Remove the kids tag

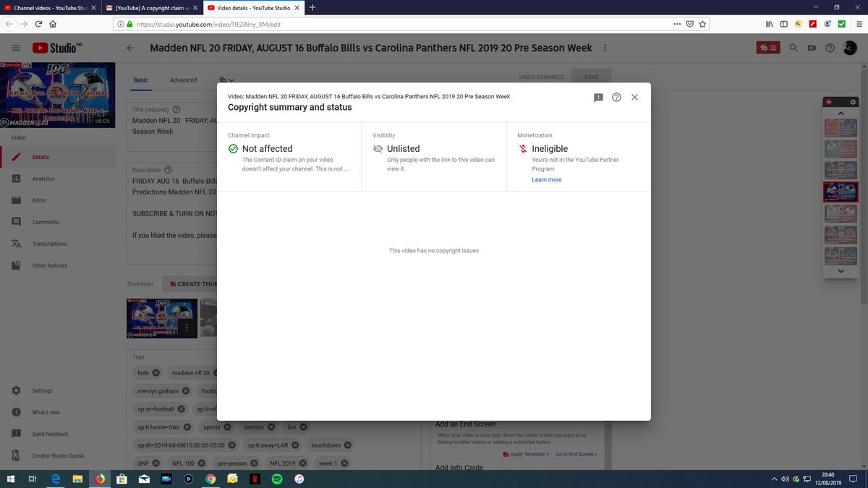point(156,373)
